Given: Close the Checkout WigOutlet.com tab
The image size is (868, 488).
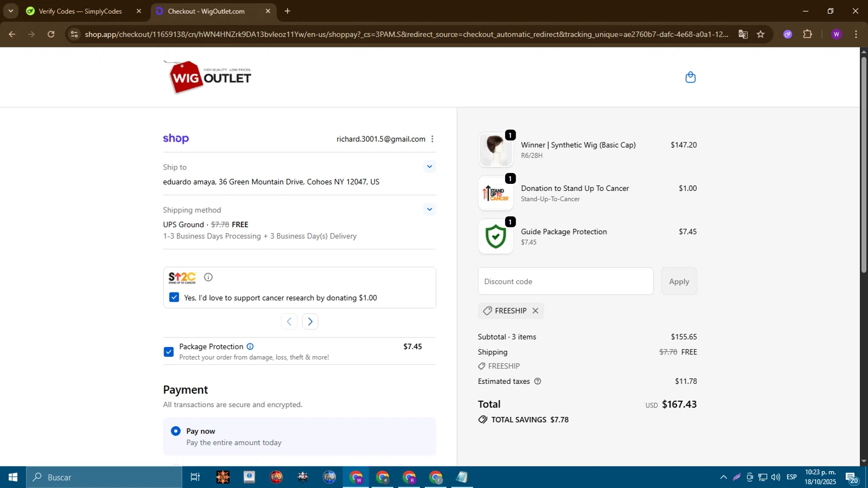Looking at the screenshot, I should pyautogui.click(x=268, y=11).
